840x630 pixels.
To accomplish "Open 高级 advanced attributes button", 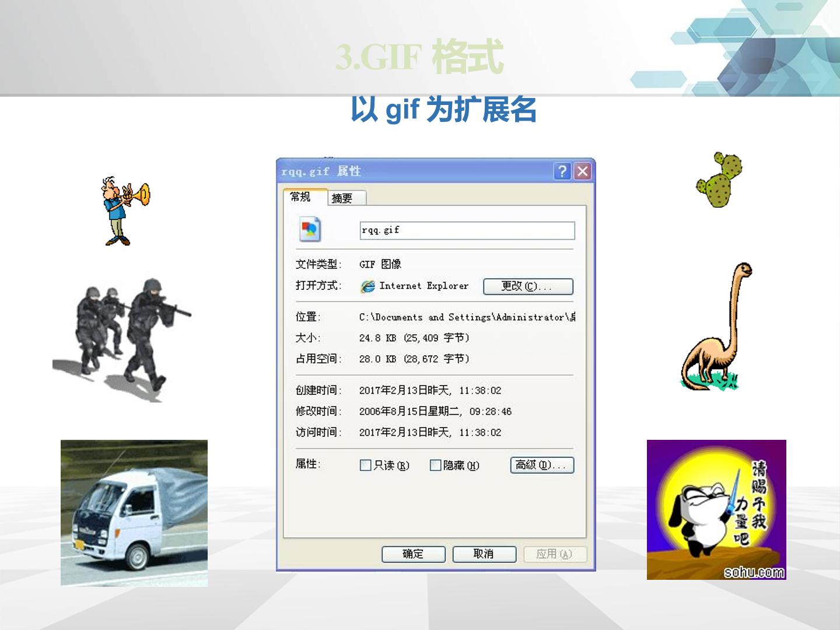I will click(542, 465).
